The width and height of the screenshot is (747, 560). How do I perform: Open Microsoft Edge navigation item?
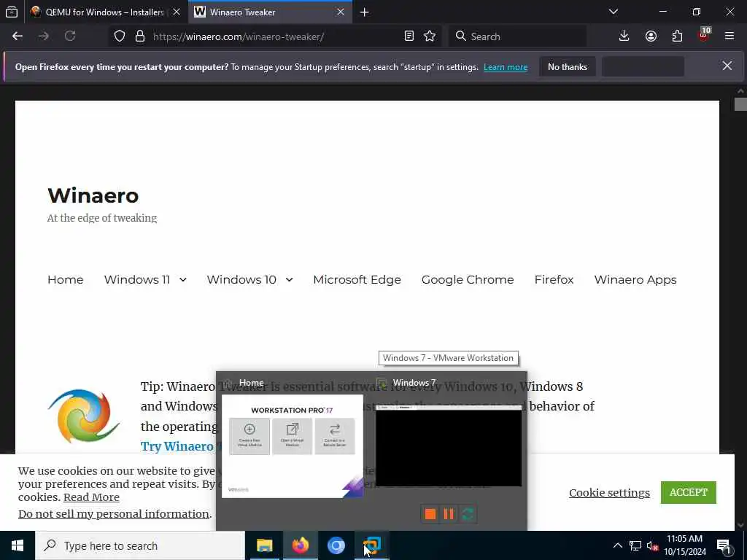point(357,279)
